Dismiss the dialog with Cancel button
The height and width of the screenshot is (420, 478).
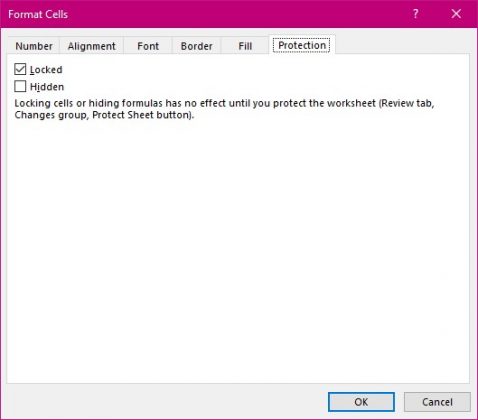click(437, 402)
